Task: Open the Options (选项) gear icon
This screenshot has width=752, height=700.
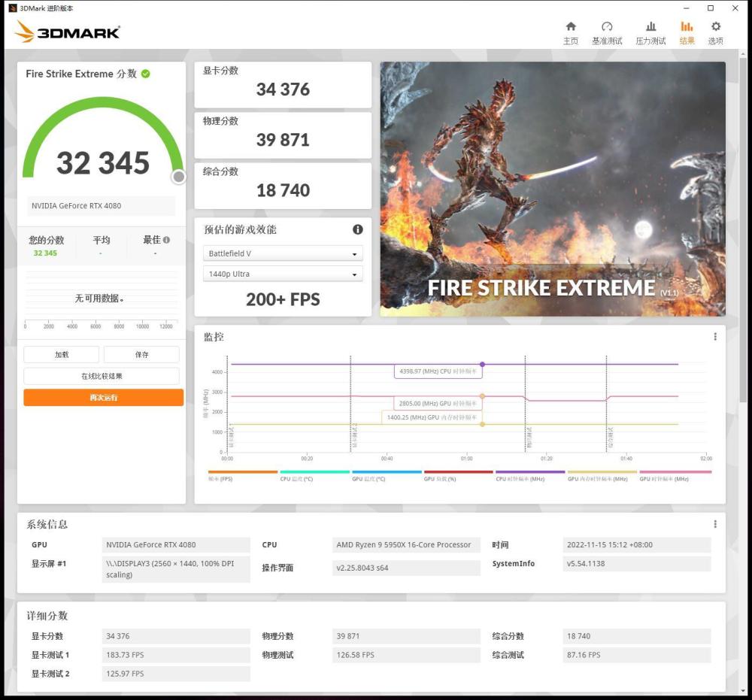Action: tap(716, 26)
